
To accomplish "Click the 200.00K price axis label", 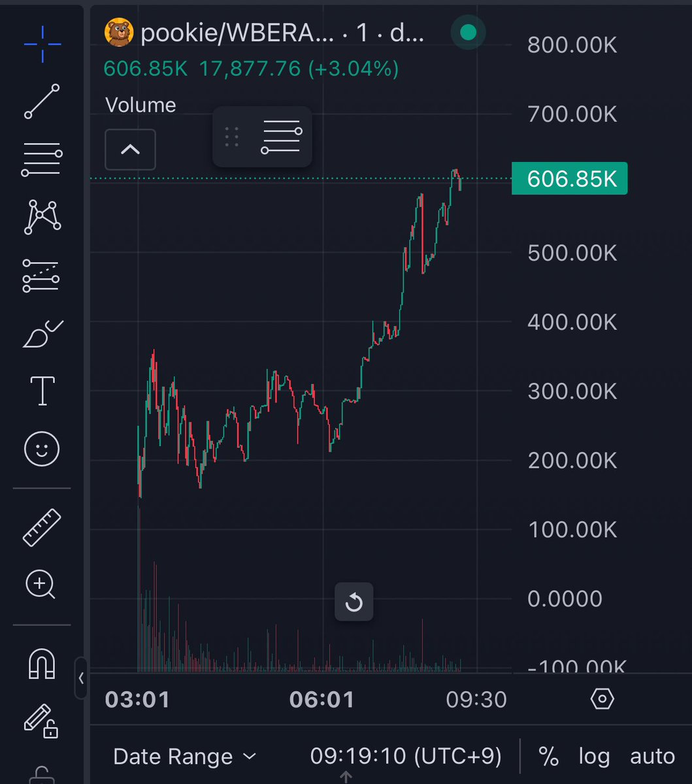I will click(572, 461).
